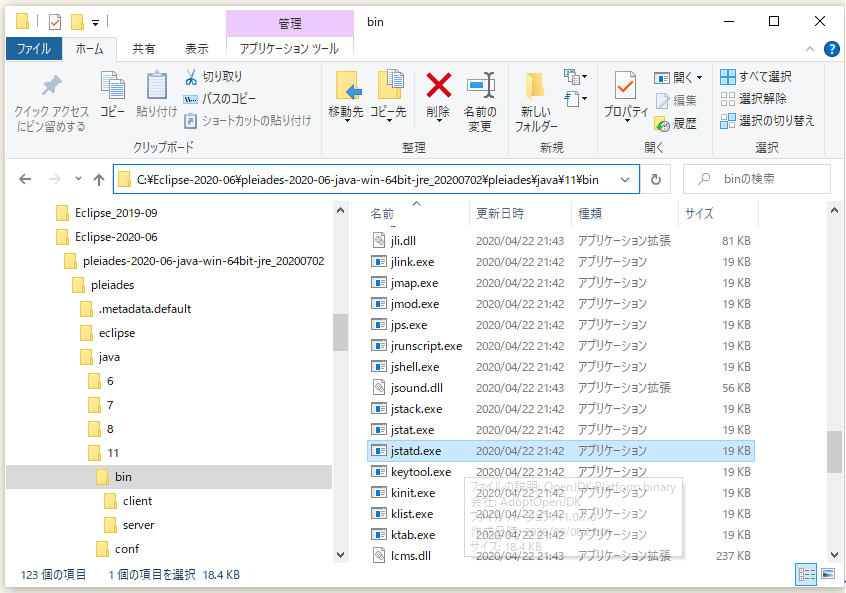Select the pleiades folder in tree
The width and height of the screenshot is (846, 593).
pos(103,285)
